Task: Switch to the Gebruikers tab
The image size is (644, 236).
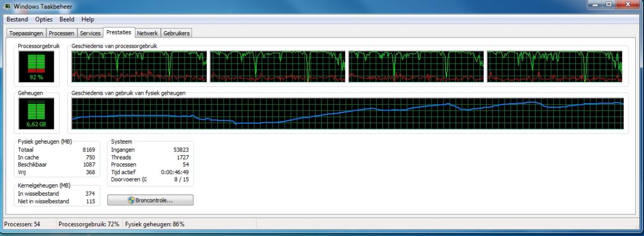Action: [176, 33]
